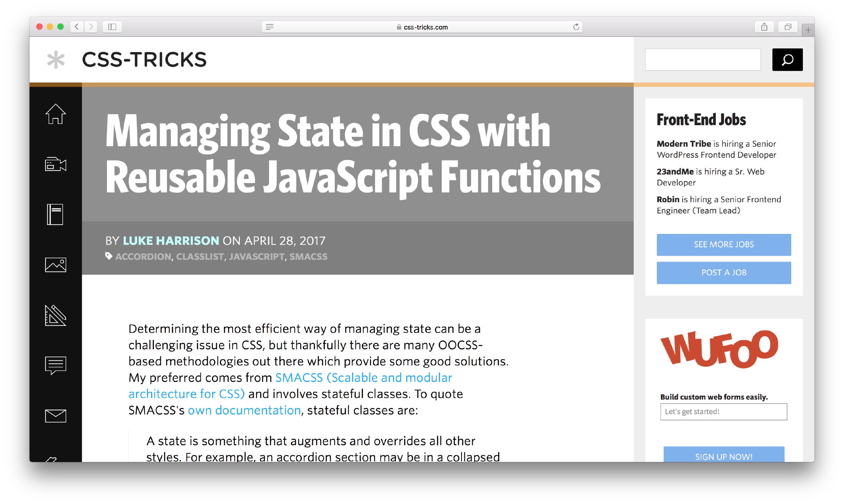
Task: Open the ruler and triangle sidebar icon
Action: click(55, 315)
